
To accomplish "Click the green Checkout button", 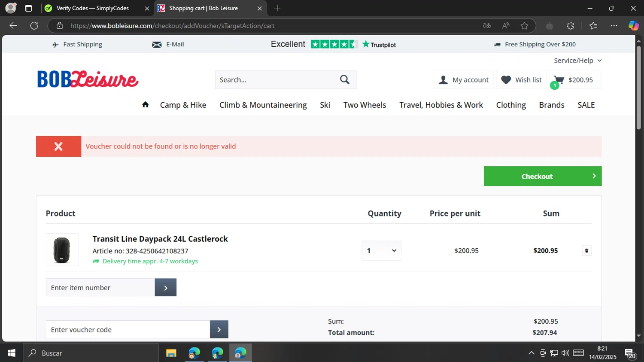I will 543,176.
